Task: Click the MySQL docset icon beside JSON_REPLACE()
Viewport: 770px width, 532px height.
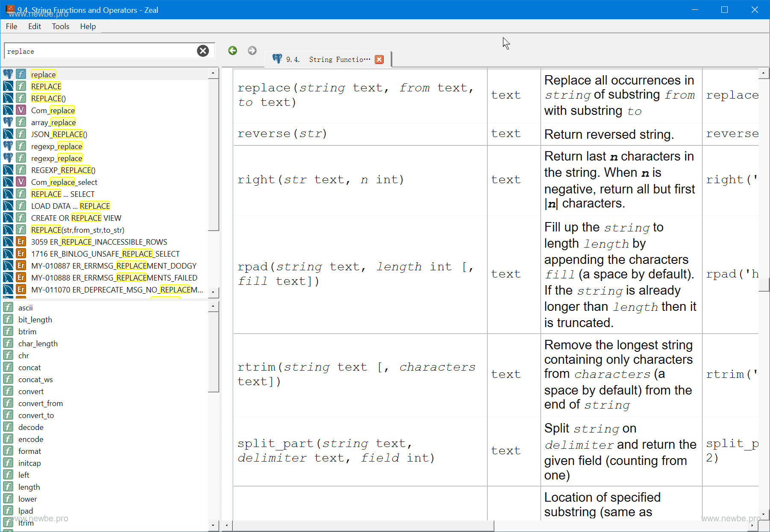Action: [8, 134]
